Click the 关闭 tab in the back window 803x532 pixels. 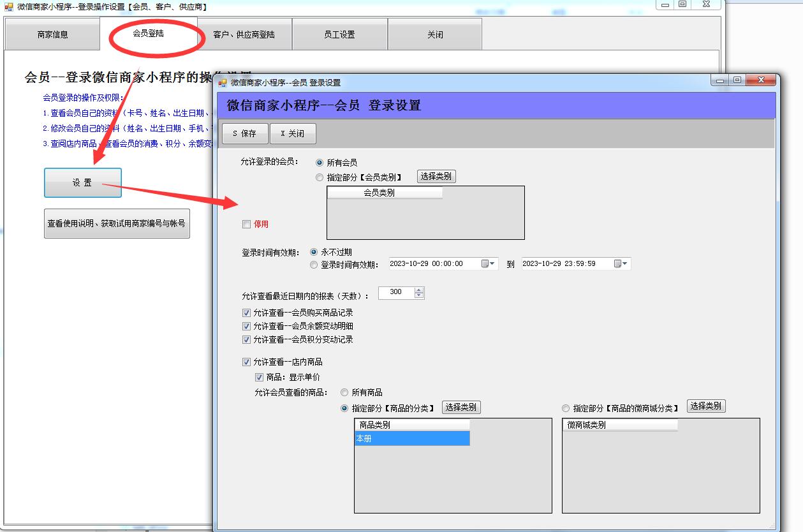tap(435, 34)
